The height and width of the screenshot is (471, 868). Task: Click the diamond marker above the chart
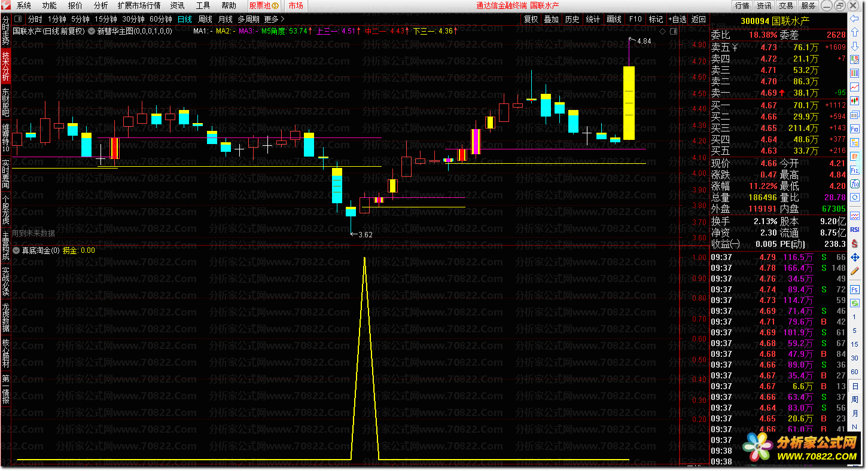(x=663, y=31)
